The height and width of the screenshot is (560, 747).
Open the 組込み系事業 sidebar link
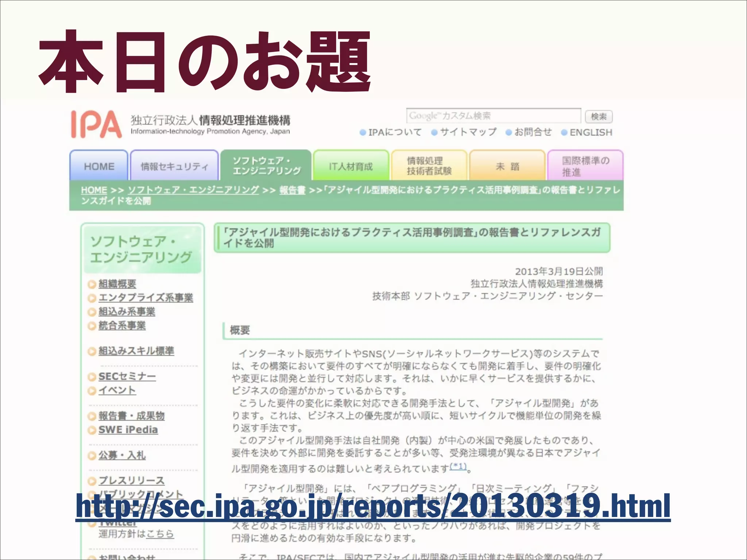[x=127, y=311]
